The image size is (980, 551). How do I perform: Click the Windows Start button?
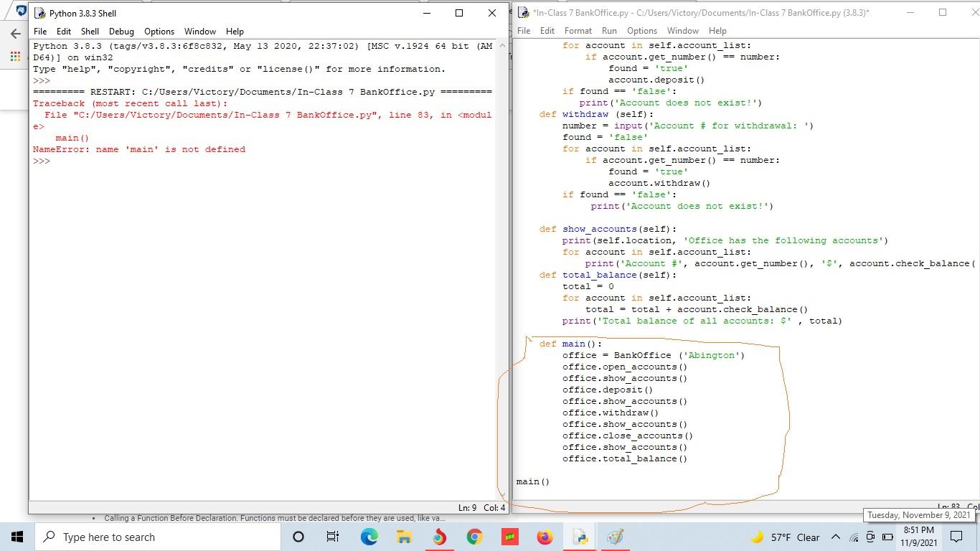click(x=17, y=537)
